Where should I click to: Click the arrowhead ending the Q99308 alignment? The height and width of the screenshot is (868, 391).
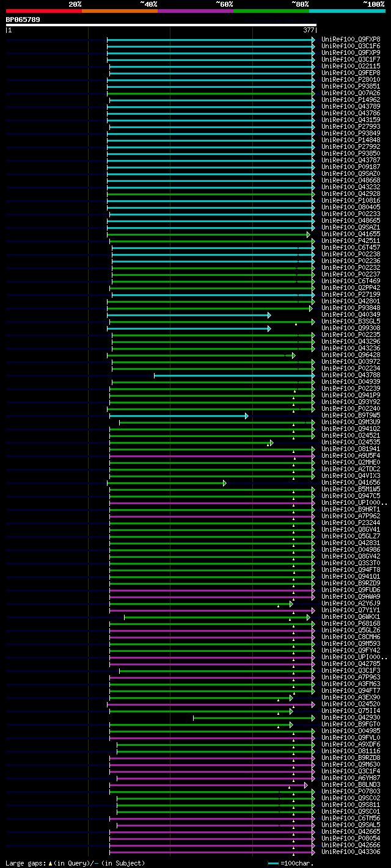click(x=269, y=328)
